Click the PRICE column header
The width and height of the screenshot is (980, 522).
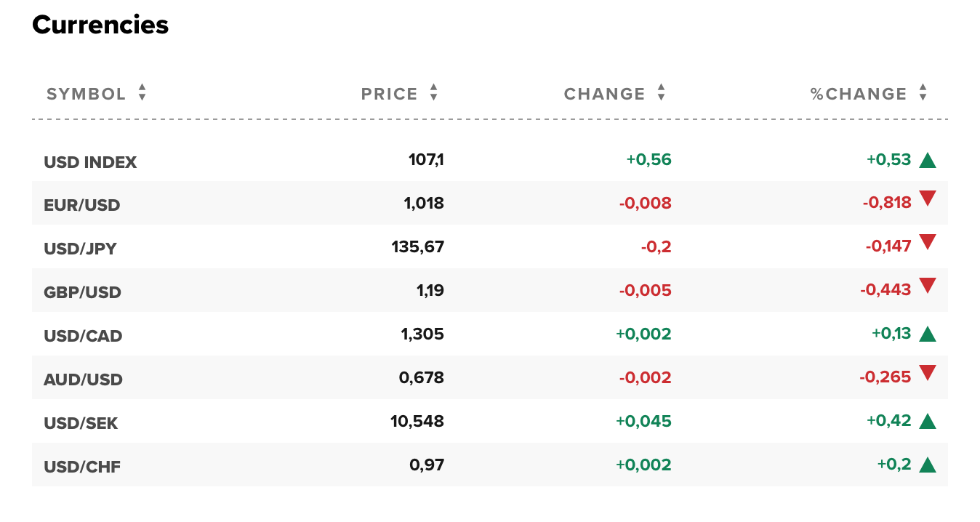[390, 94]
